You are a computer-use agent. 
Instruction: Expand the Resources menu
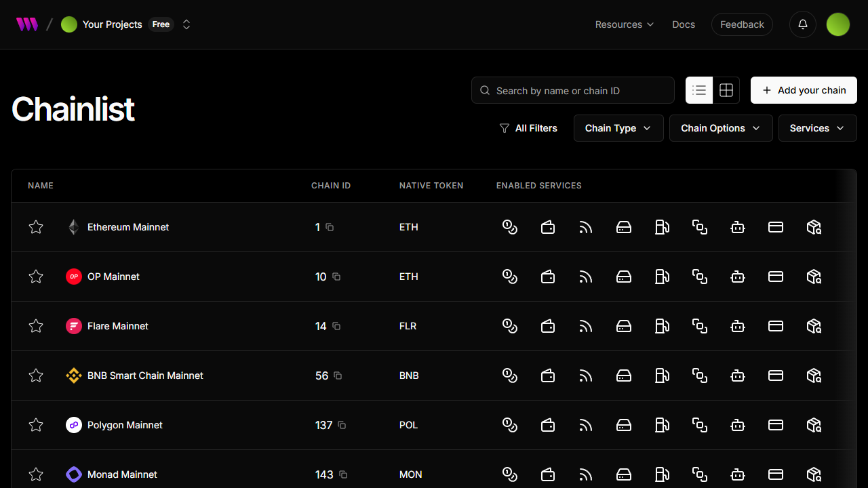click(x=625, y=24)
